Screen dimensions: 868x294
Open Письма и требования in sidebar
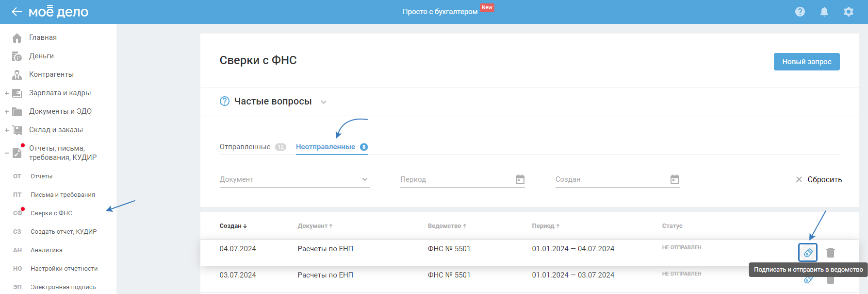pos(63,195)
